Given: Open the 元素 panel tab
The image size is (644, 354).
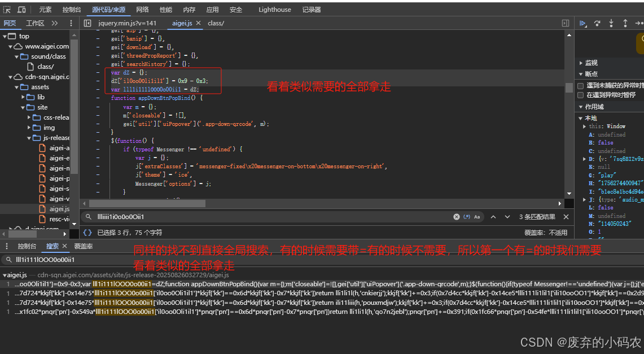Looking at the screenshot, I should point(45,10).
